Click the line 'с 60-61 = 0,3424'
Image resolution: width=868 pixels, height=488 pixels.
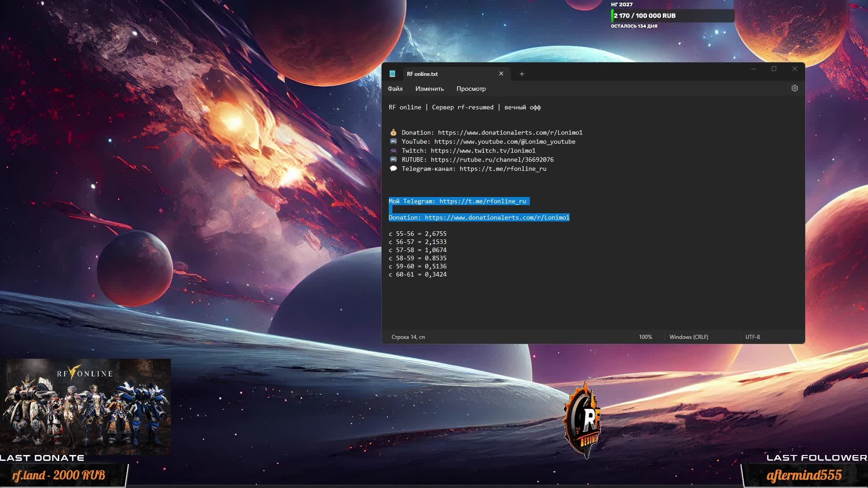[x=418, y=274]
